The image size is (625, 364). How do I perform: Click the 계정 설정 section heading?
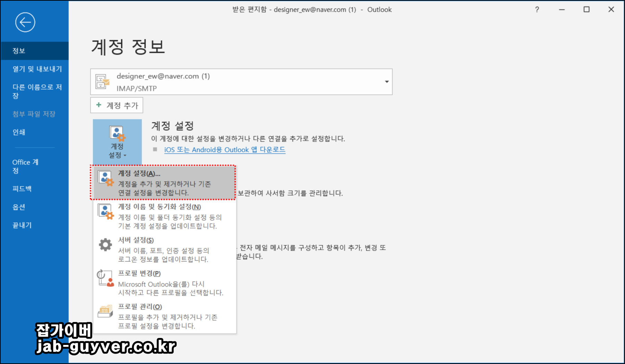click(x=172, y=126)
